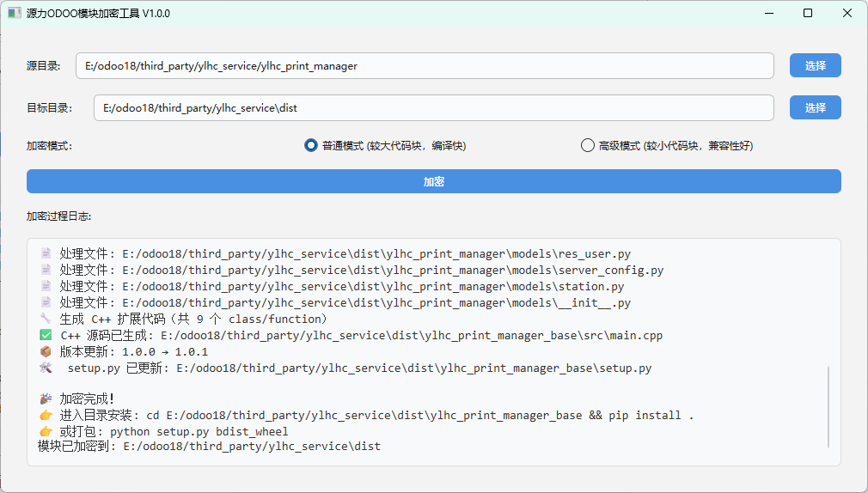868x493 pixels.
Task: Click document icon beside station.py log line
Action: click(46, 286)
